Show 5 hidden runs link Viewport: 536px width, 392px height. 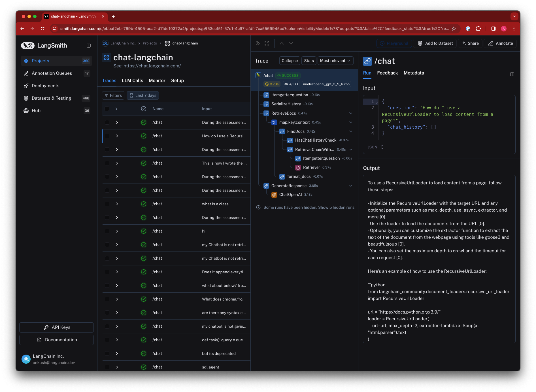tap(336, 208)
